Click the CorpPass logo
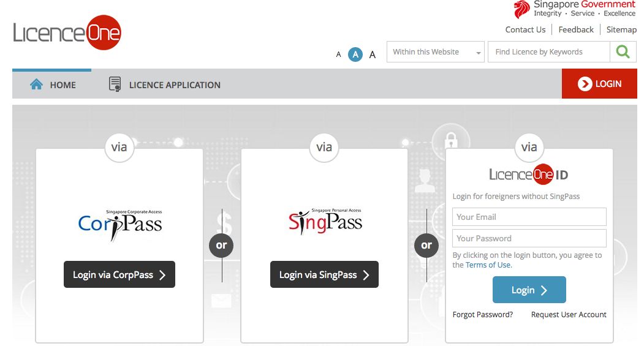This screenshot has height=346, width=644. coord(120,225)
